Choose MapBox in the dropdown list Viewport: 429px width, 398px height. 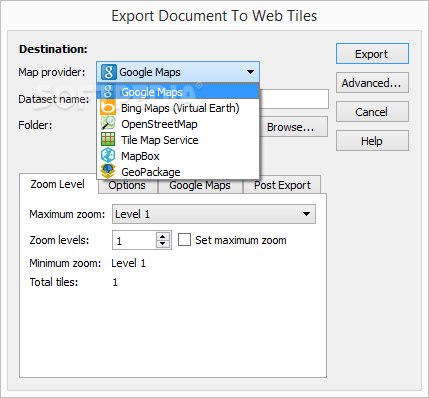178,156
